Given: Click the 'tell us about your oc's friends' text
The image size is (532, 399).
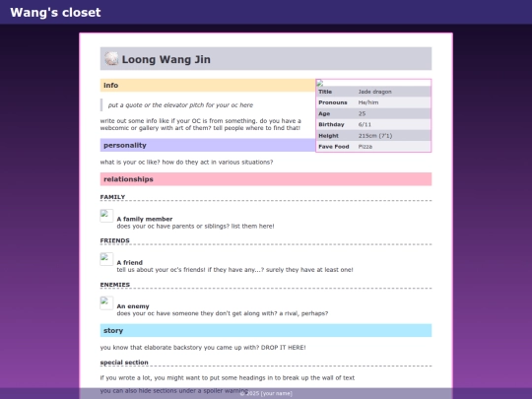Looking at the screenshot, I should (234, 270).
